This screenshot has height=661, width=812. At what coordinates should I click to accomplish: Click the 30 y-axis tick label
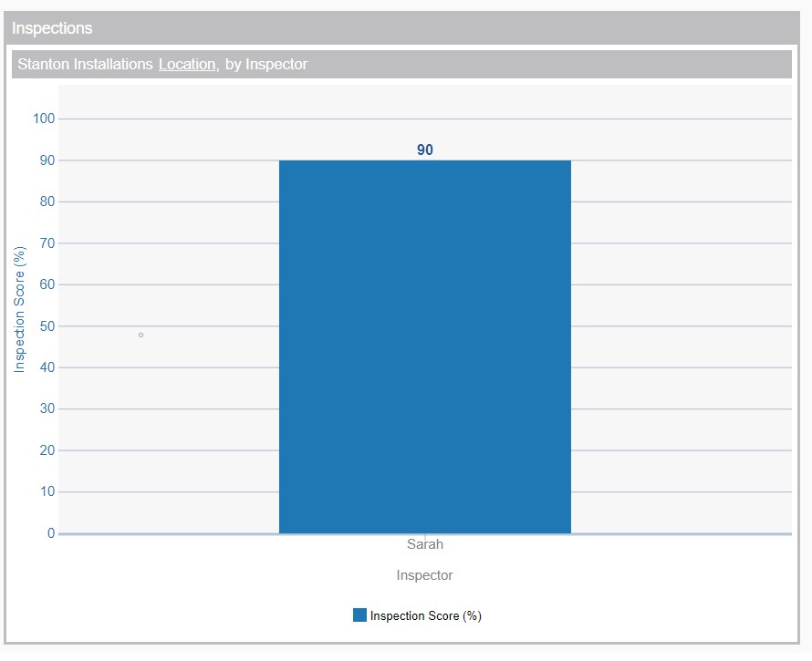(47, 409)
